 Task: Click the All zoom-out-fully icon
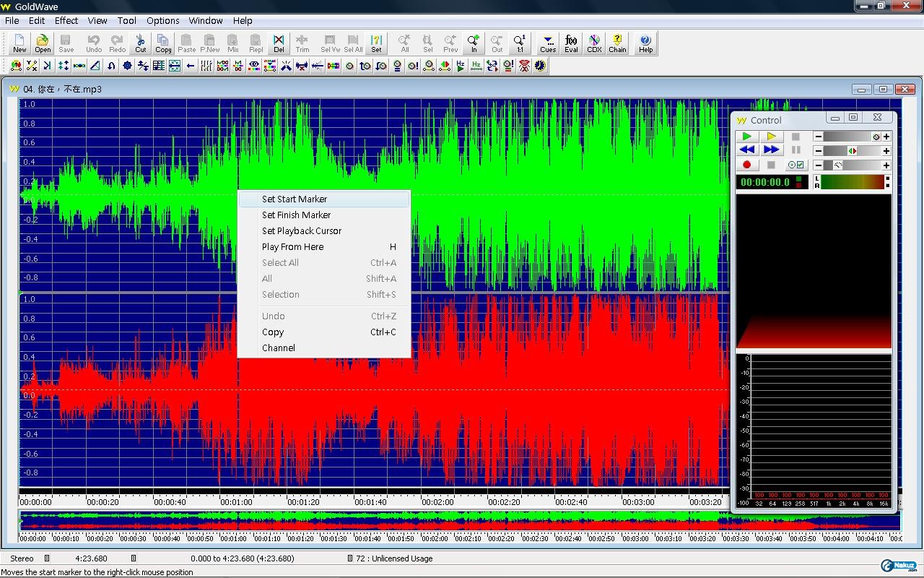point(404,43)
